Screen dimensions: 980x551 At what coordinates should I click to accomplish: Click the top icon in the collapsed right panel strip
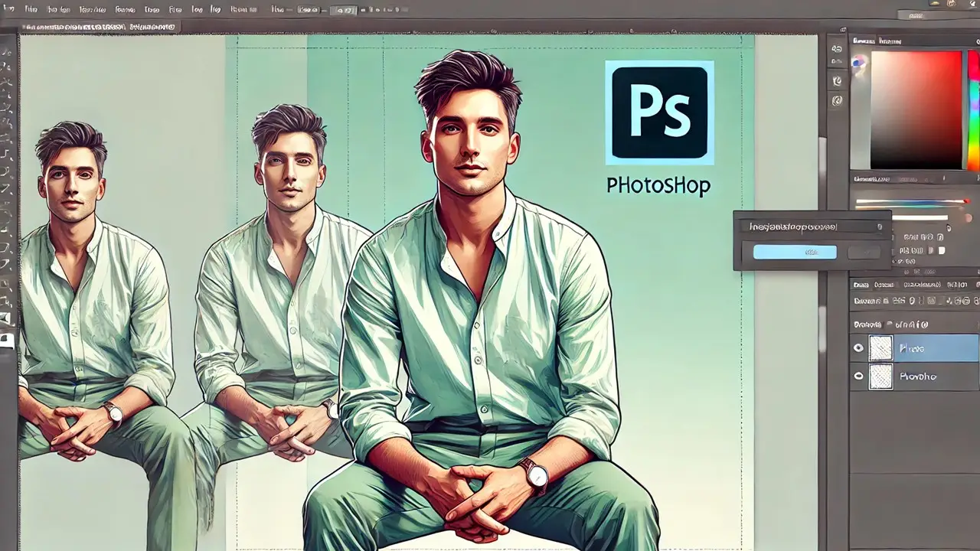pos(838,47)
